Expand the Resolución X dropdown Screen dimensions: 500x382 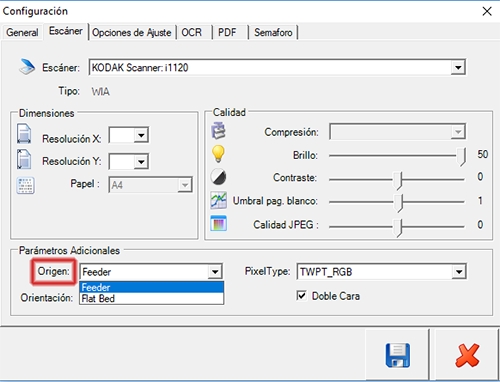pos(141,135)
